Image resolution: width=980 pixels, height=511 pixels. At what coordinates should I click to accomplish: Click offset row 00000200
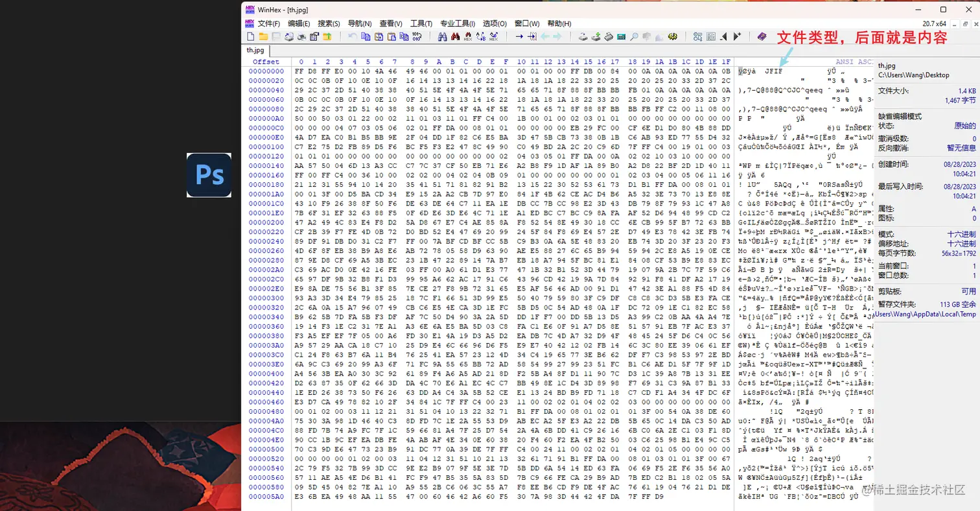point(266,222)
